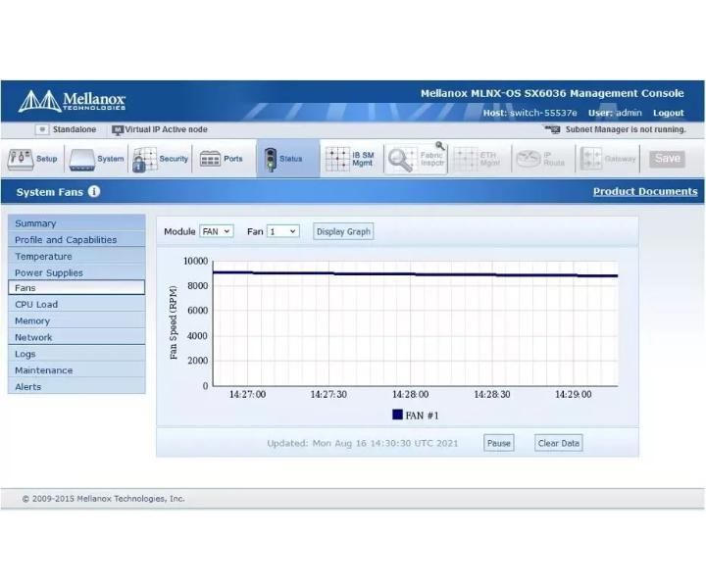Pause the fan graph updates
The image size is (706, 588).
coord(499,443)
